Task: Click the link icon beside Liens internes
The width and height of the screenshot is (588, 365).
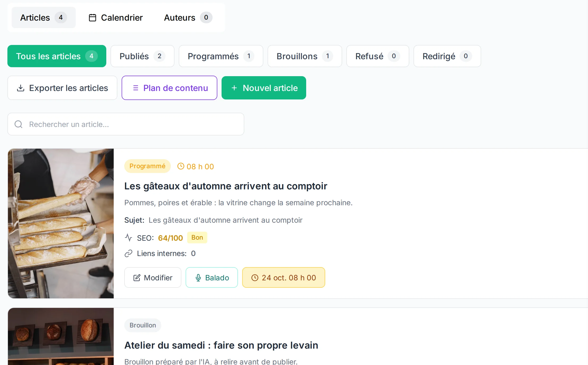Action: (x=128, y=253)
